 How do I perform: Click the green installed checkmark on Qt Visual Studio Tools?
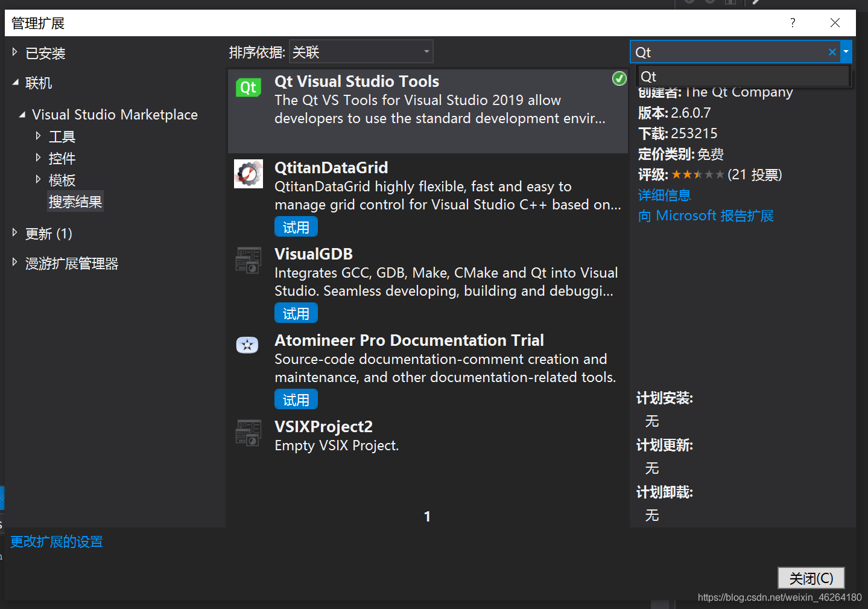[619, 78]
